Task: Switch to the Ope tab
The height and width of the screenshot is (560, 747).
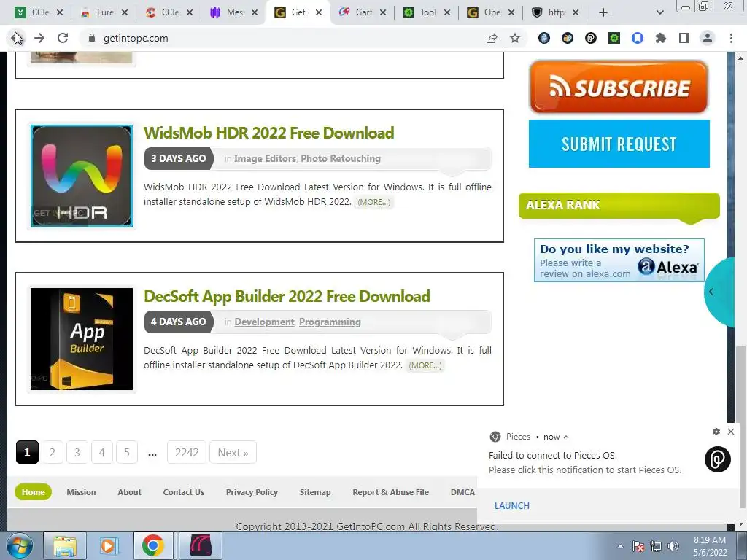Action: click(x=492, y=12)
